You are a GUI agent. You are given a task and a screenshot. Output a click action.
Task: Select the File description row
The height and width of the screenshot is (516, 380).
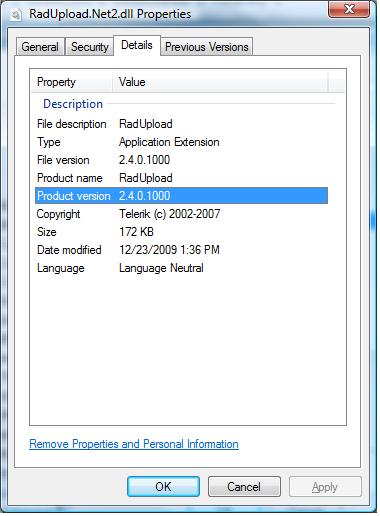pyautogui.click(x=181, y=124)
